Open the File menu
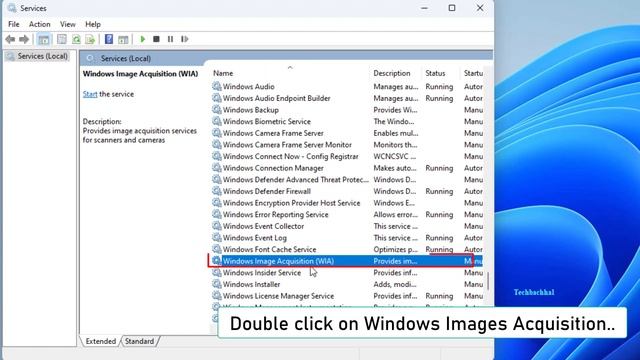 point(14,24)
